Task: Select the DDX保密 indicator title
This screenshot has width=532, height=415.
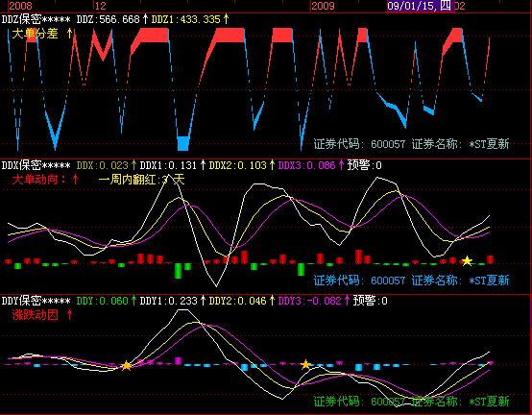Action: [36, 165]
